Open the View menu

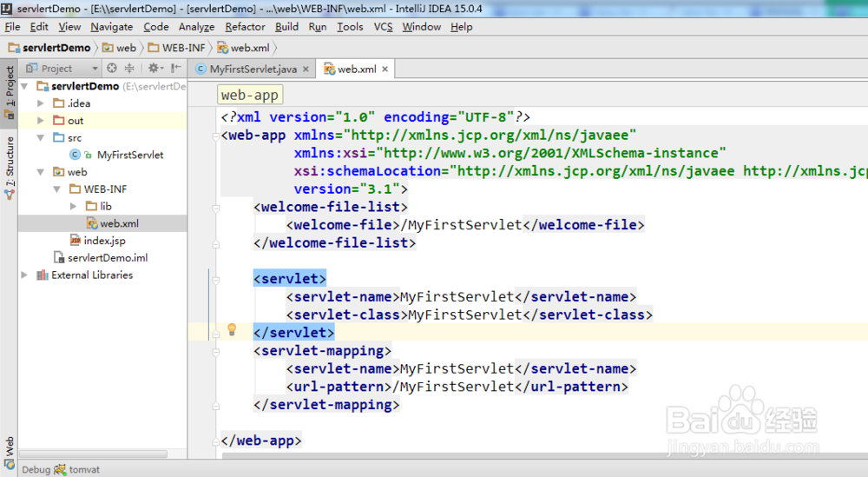(69, 27)
